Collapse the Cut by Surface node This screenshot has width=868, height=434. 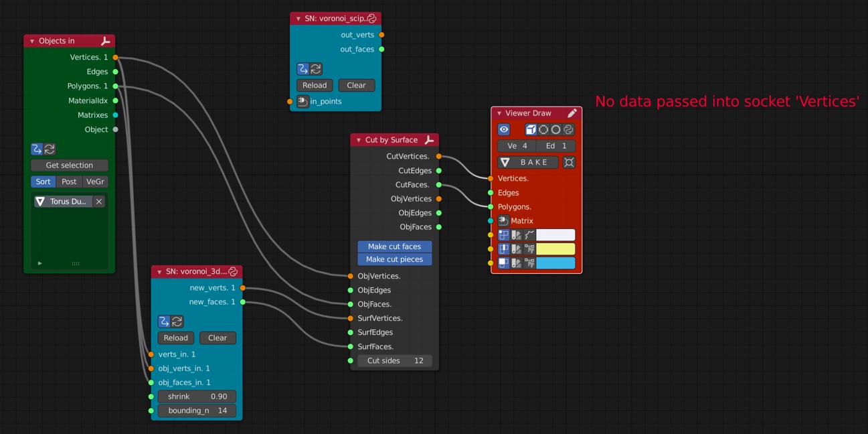[359, 141]
